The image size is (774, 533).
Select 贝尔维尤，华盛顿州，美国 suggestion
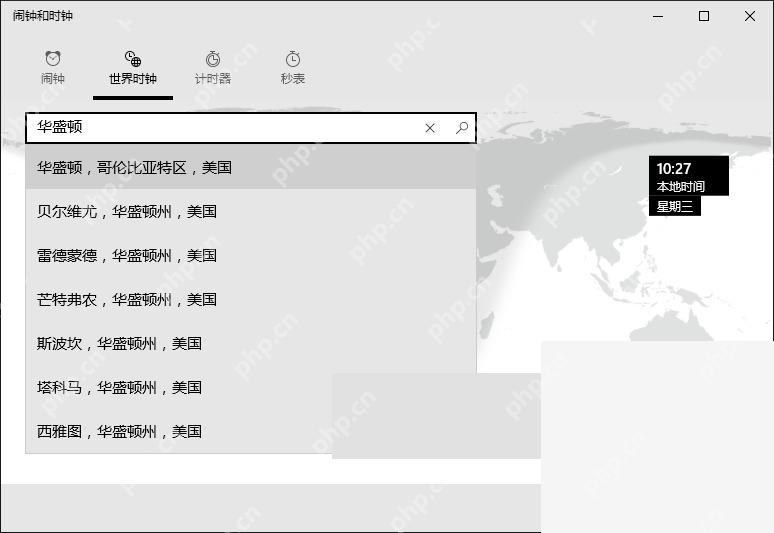click(251, 211)
